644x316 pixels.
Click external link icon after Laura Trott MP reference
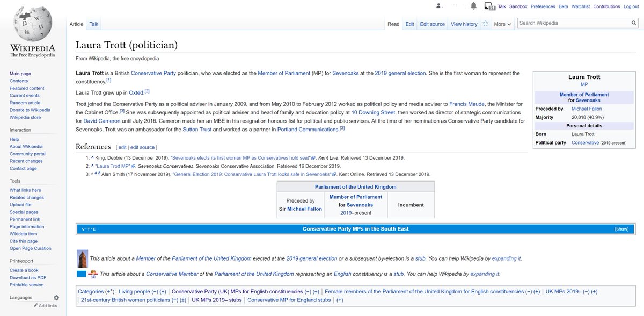pos(134,166)
